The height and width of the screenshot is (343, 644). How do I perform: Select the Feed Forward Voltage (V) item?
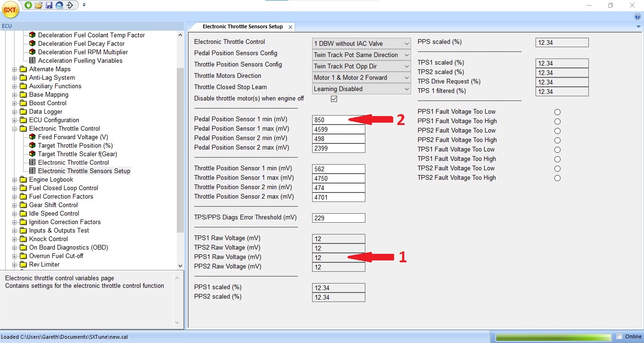pyautogui.click(x=73, y=137)
